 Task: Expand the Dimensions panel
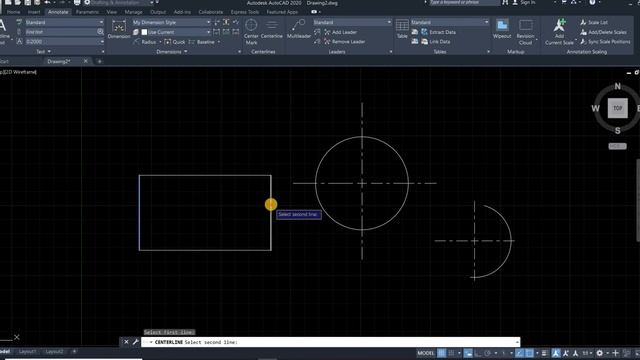click(172, 52)
